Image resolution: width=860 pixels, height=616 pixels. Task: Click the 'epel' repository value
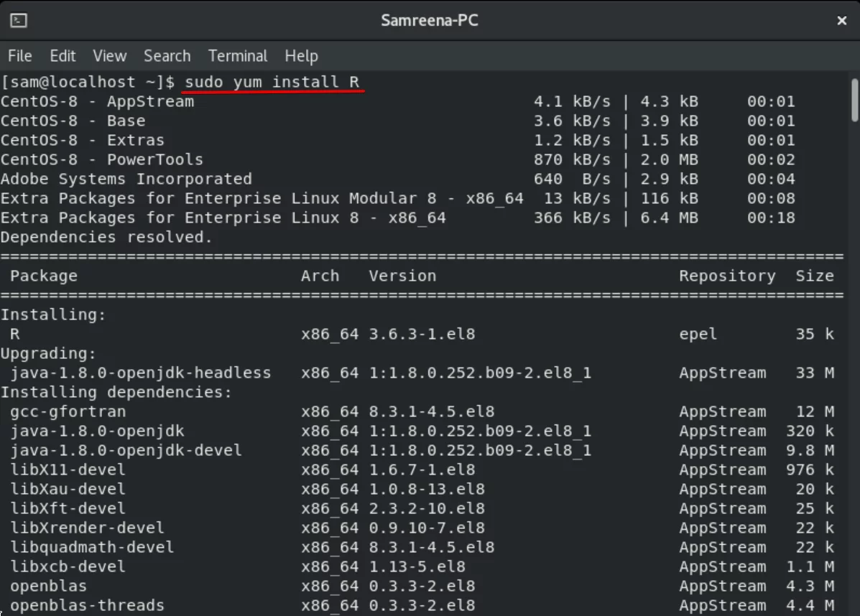point(698,335)
